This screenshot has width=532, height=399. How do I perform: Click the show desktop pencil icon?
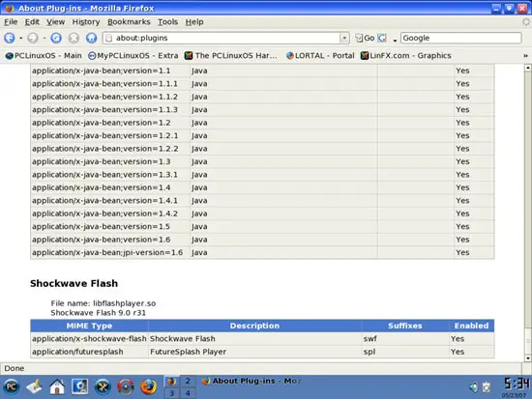(34, 386)
